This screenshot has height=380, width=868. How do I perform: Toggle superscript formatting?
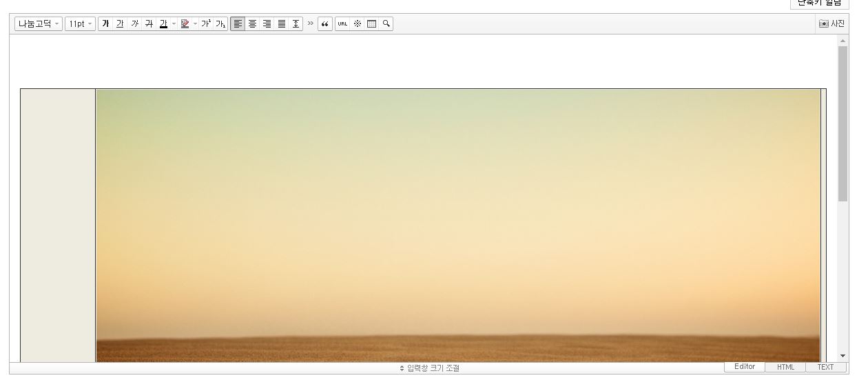point(206,23)
